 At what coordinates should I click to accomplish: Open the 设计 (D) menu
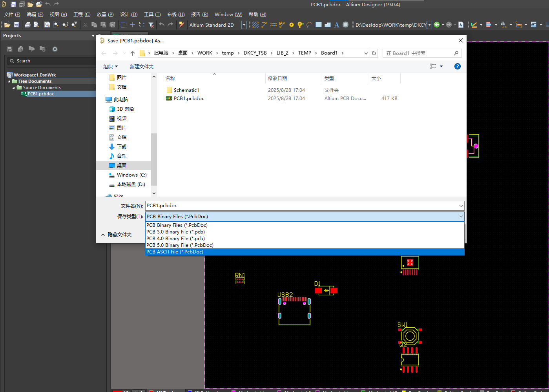pos(129,14)
